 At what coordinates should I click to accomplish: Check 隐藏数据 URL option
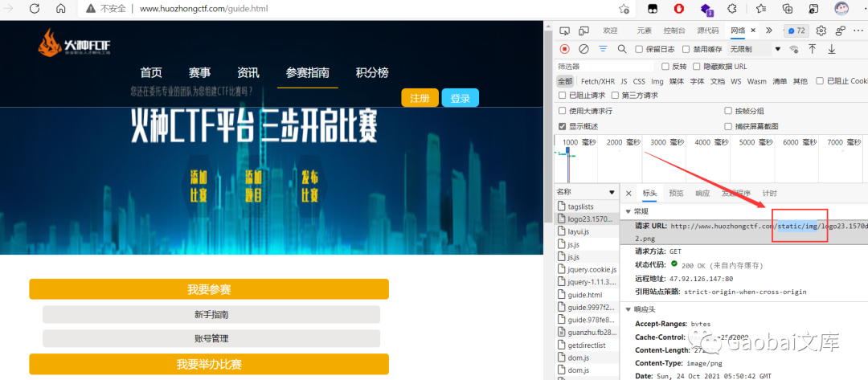point(697,67)
